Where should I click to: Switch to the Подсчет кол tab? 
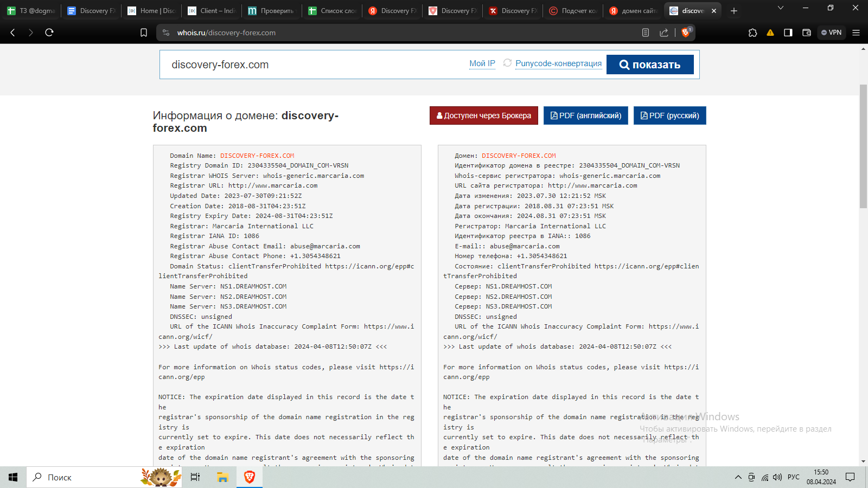point(574,11)
